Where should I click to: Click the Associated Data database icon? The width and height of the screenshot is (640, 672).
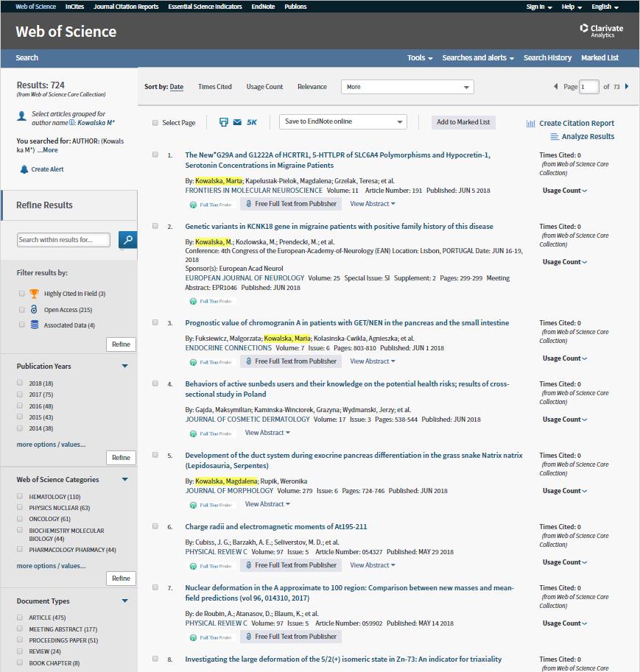pyautogui.click(x=35, y=325)
